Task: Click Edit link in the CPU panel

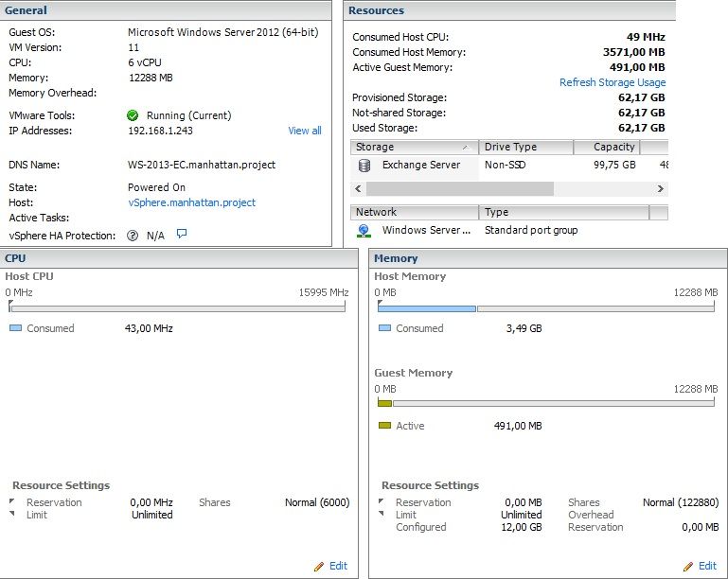Action: 338,566
